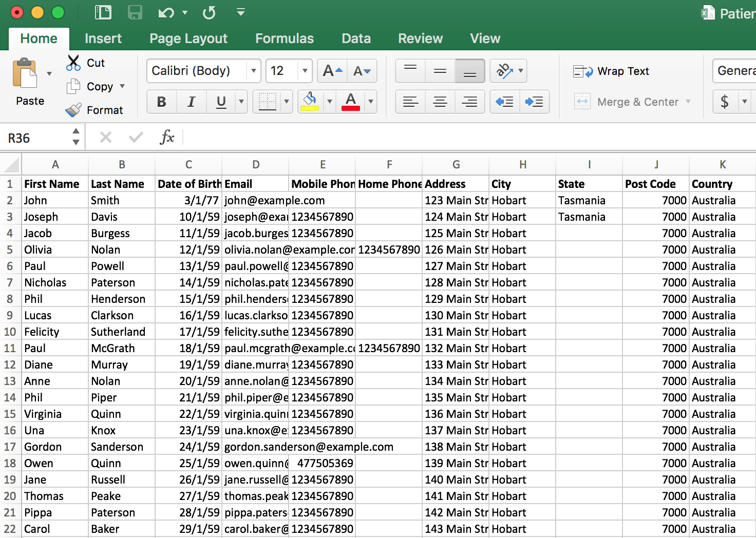756x538 pixels.
Task: Set vertical alignment to bottom
Action: point(470,71)
